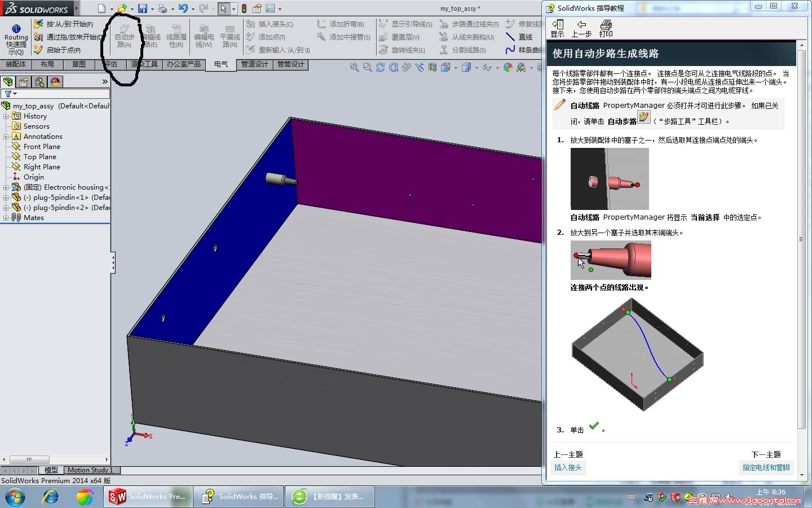Select the 直线 line sketch tool
Screen dimensions: 812x508
click(519, 37)
